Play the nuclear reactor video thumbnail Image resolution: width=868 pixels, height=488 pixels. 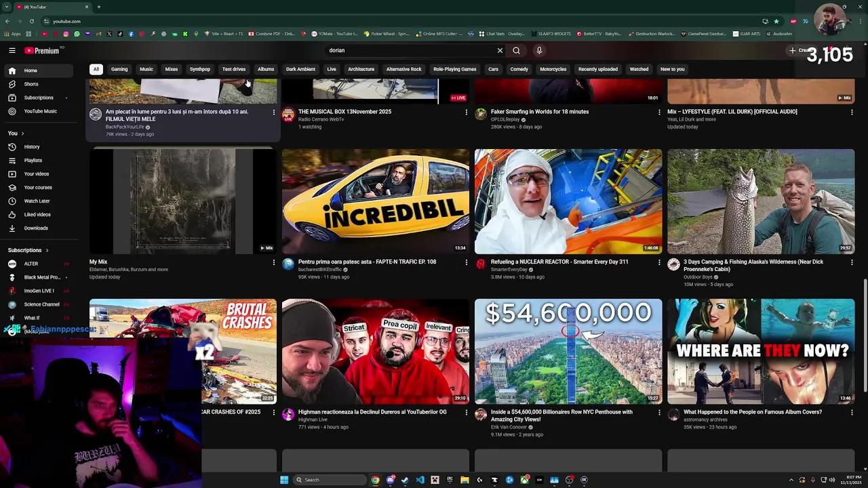point(568,201)
